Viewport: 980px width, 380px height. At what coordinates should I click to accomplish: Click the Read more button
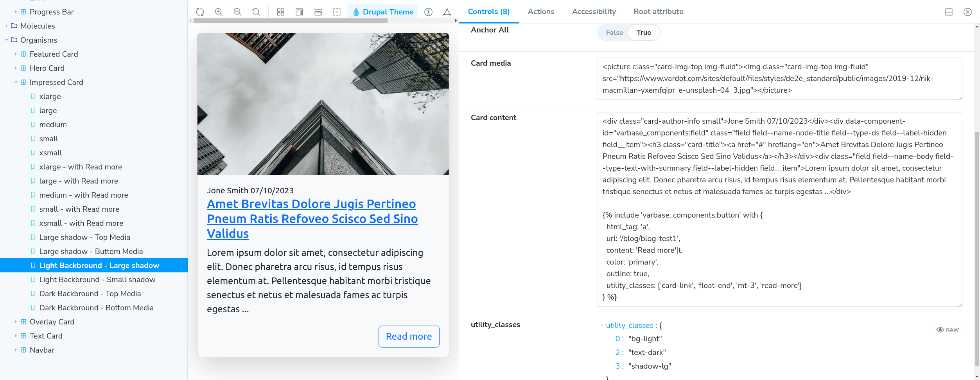click(409, 337)
